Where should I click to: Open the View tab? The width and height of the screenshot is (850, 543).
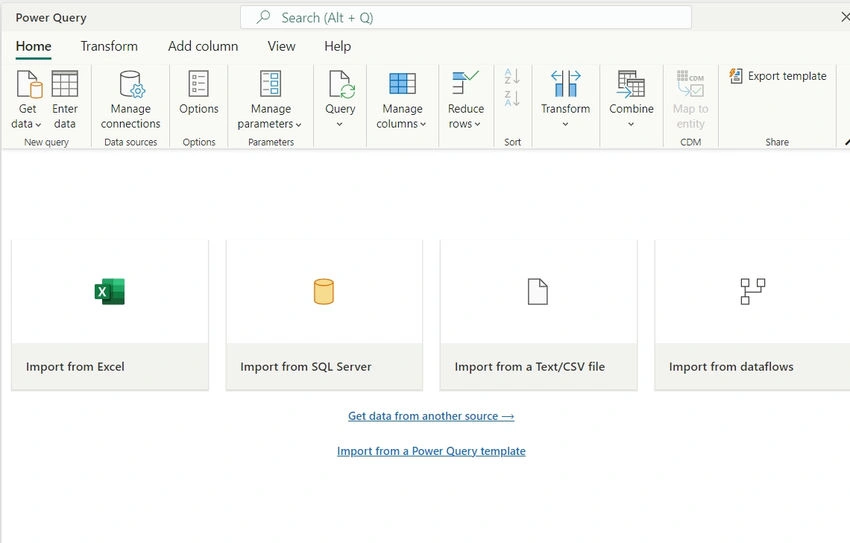coord(281,47)
